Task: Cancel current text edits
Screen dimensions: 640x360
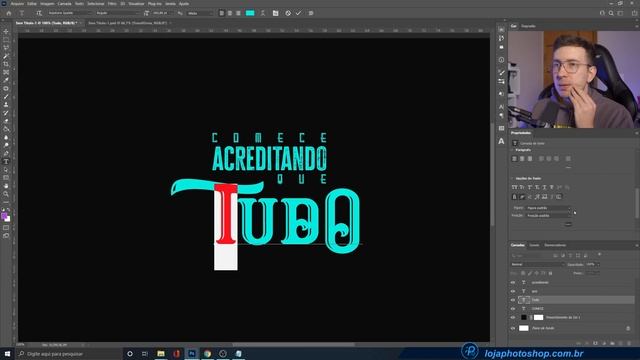Action: pos(288,13)
